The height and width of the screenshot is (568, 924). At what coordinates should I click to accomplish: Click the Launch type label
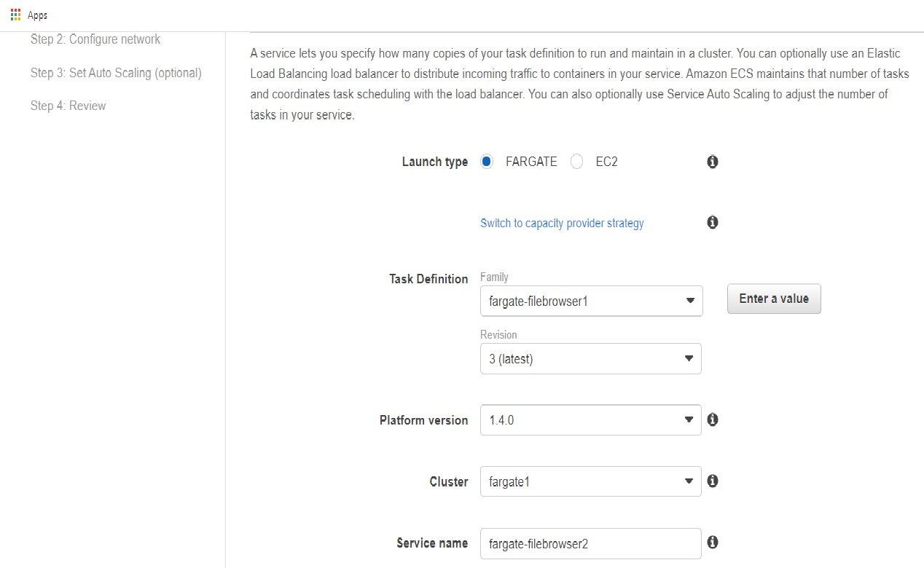tap(435, 162)
